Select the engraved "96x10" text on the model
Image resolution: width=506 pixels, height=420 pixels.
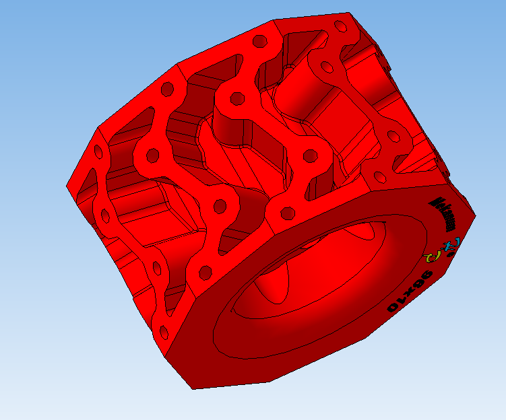click(x=410, y=291)
